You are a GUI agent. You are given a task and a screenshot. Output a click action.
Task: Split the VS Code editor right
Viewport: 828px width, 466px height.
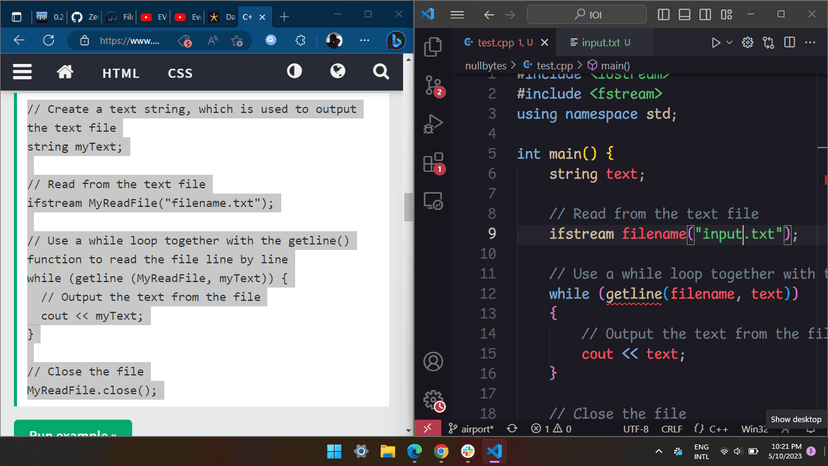point(789,43)
